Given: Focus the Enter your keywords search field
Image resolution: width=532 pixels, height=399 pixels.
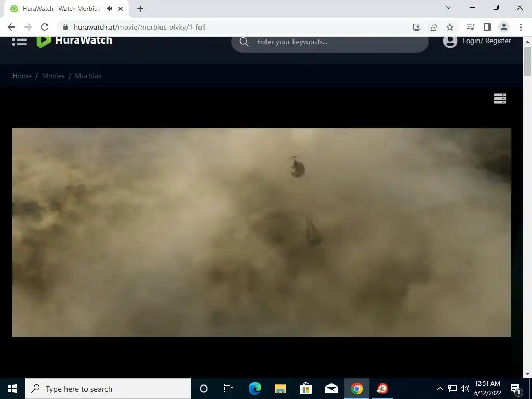Looking at the screenshot, I should coord(329,43).
